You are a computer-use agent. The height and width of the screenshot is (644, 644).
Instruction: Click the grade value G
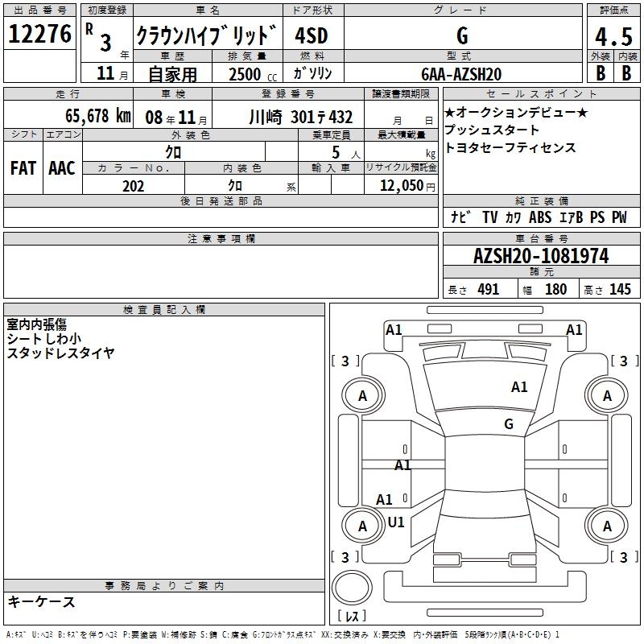click(462, 35)
